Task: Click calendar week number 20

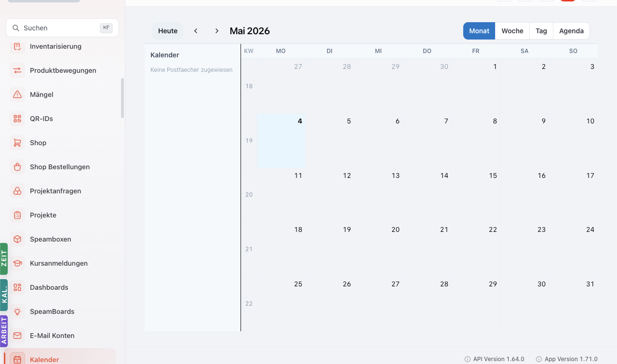Action: tap(249, 195)
